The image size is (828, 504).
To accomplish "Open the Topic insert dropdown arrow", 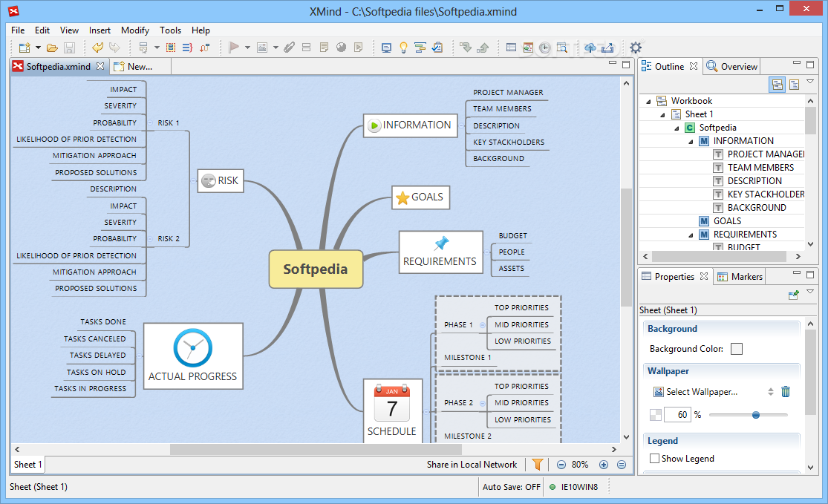I will point(157,48).
